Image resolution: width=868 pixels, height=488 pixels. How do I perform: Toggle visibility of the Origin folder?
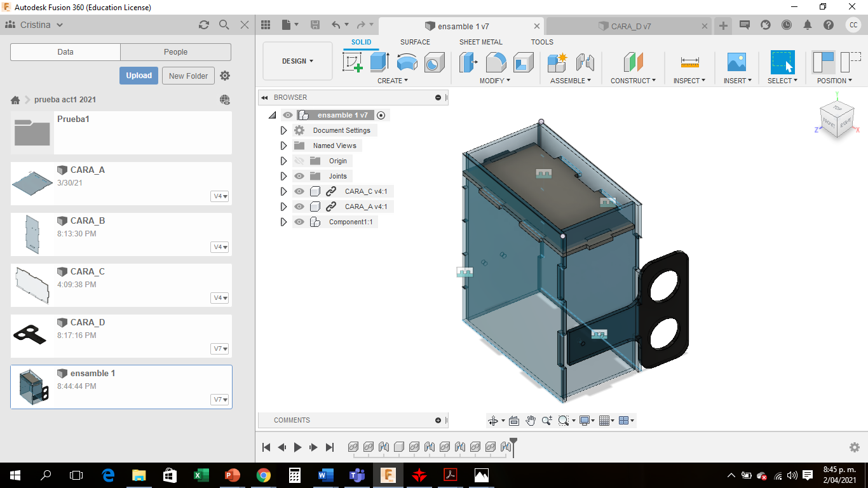tap(299, 161)
